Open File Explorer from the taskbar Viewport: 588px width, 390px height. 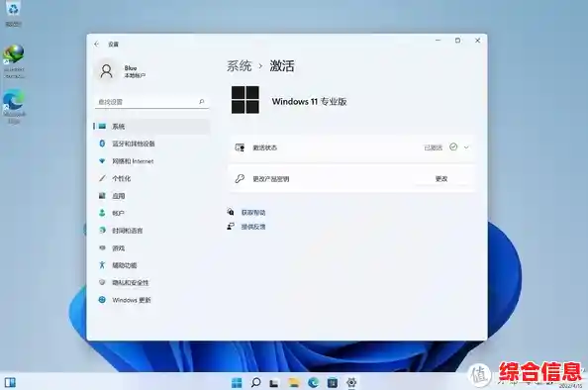tap(294, 382)
